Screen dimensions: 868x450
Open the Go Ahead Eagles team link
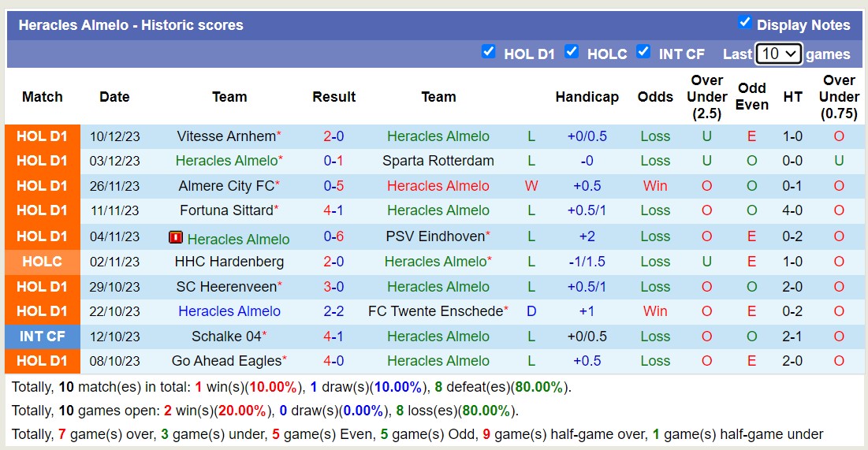(x=225, y=361)
